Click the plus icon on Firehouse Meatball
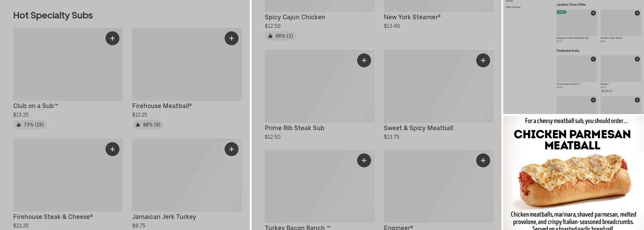Image resolution: width=644 pixels, height=230 pixels. click(x=231, y=38)
